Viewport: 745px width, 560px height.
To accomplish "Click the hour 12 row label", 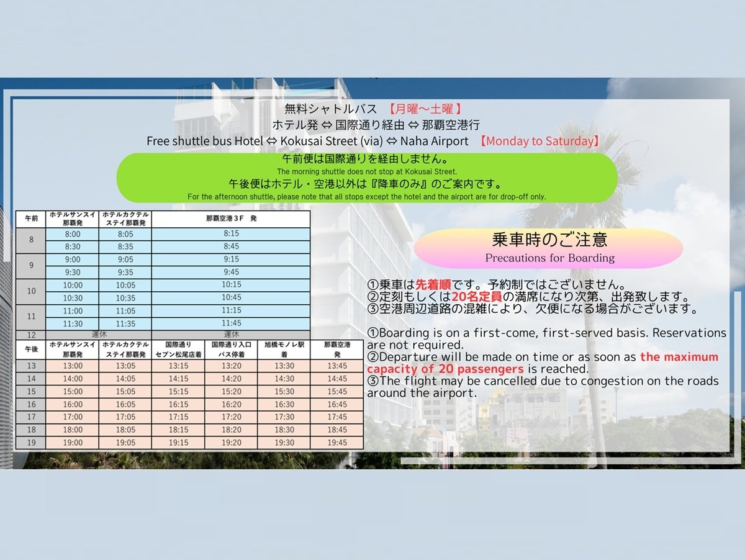I will [x=31, y=335].
